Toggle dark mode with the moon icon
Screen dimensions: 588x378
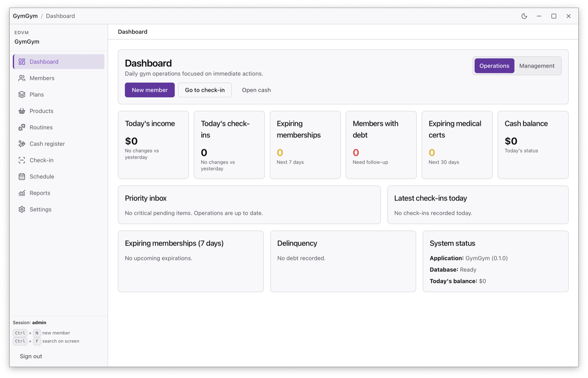524,16
